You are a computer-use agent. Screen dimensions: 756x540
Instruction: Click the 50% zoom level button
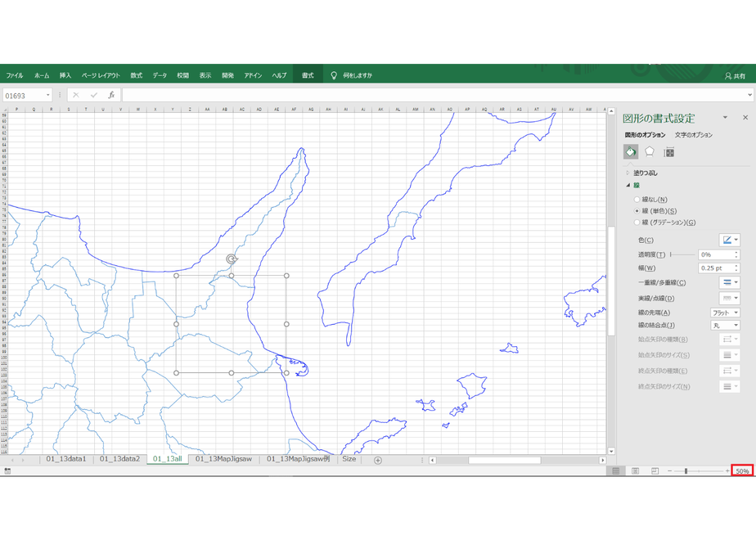pos(742,470)
